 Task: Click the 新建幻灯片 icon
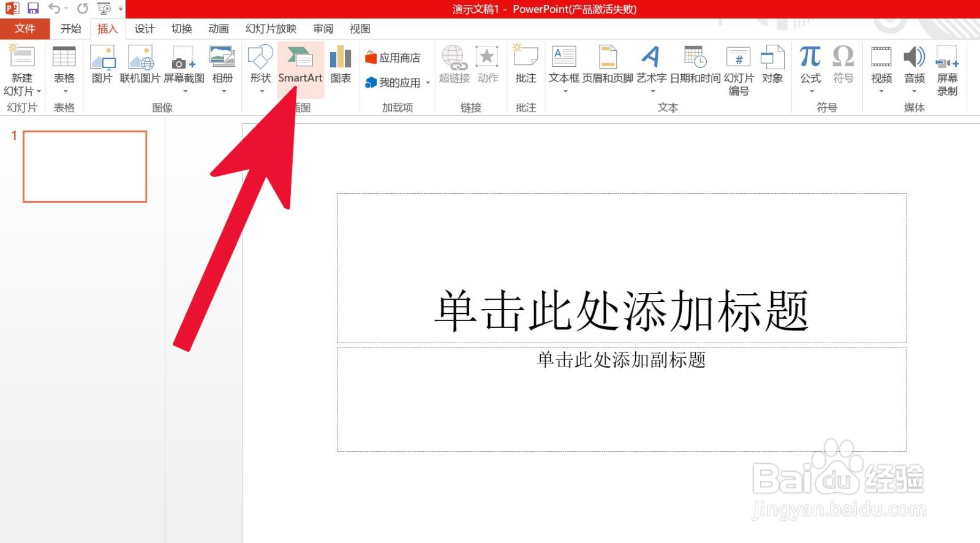tap(22, 56)
